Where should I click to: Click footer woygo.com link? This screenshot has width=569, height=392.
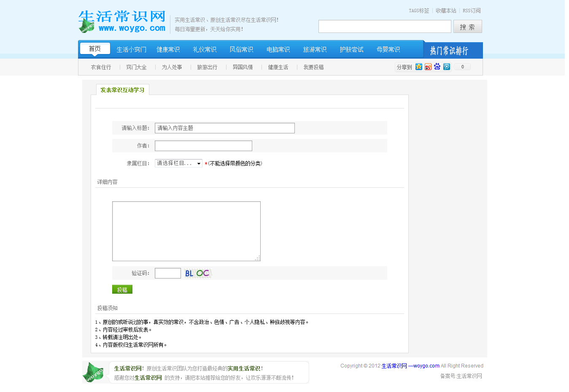[x=426, y=366]
